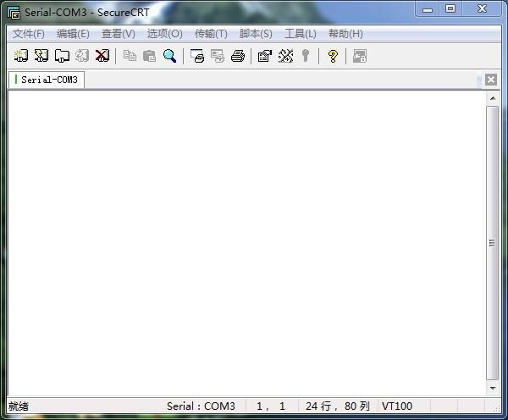The height and width of the screenshot is (420, 508).
Task: Open Session Options icon
Action: point(265,56)
